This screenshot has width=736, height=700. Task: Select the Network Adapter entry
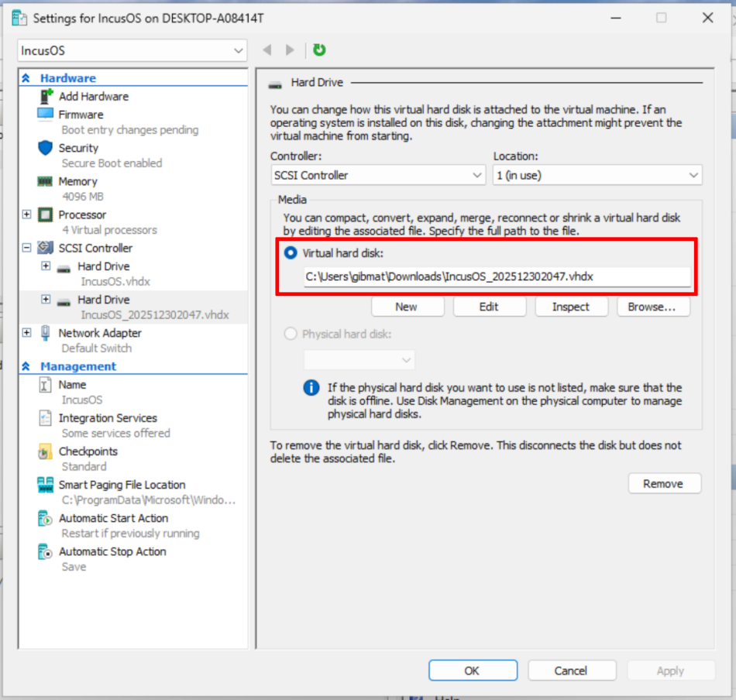(101, 333)
